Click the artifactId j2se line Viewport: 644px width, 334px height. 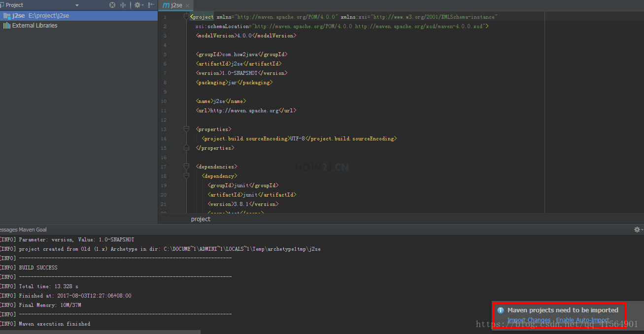(238, 64)
